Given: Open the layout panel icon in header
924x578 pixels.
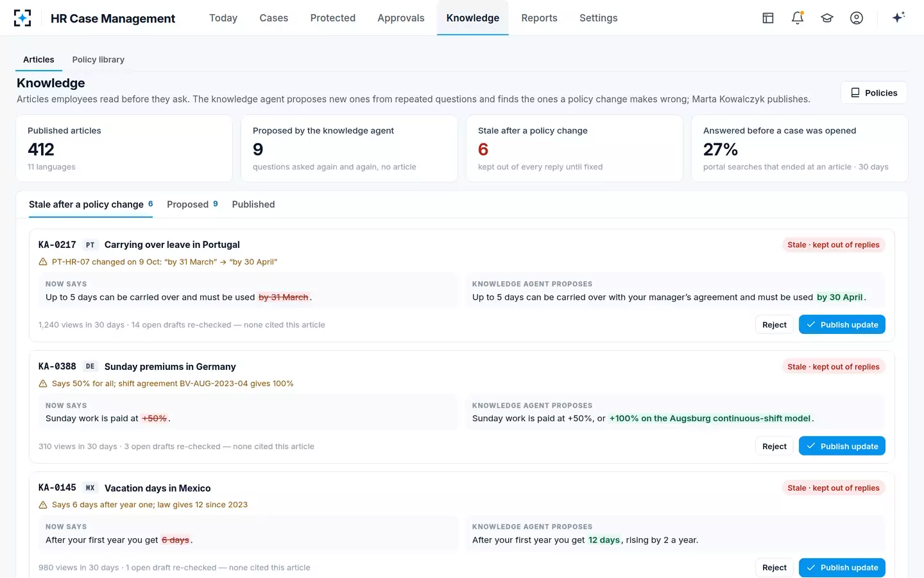Looking at the screenshot, I should pyautogui.click(x=768, y=18).
